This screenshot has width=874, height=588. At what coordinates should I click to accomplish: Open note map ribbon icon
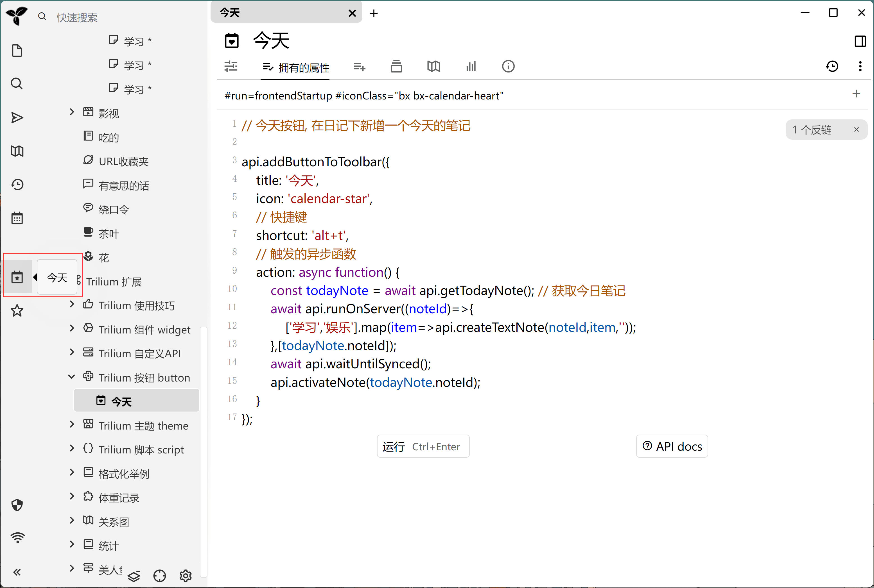(433, 66)
